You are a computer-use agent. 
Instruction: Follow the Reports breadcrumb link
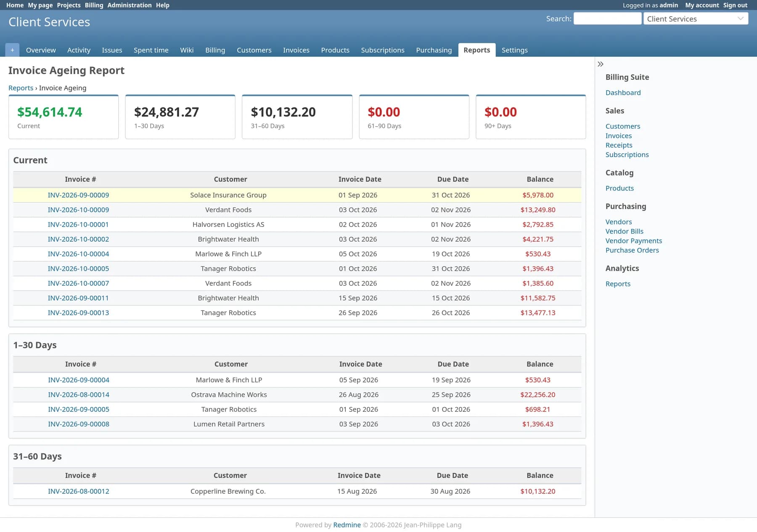click(21, 88)
